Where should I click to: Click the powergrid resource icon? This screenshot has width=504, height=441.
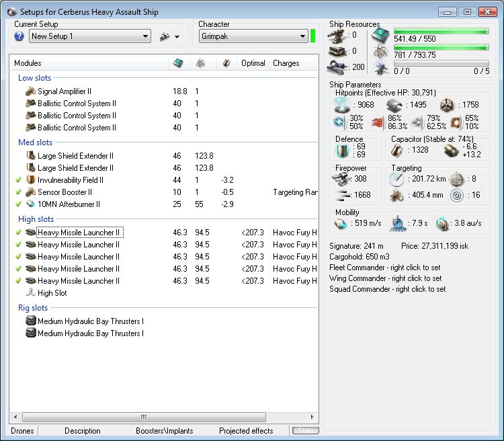click(x=380, y=52)
